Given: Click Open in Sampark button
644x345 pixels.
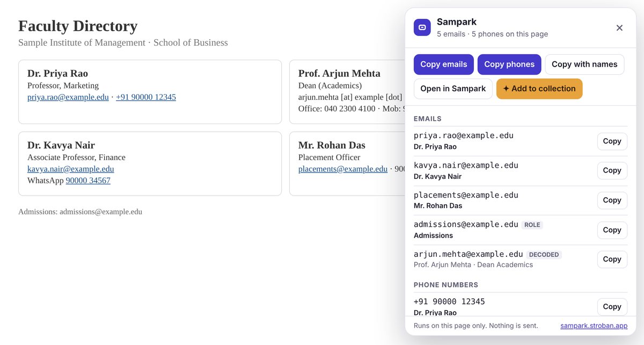Looking at the screenshot, I should pyautogui.click(x=453, y=89).
